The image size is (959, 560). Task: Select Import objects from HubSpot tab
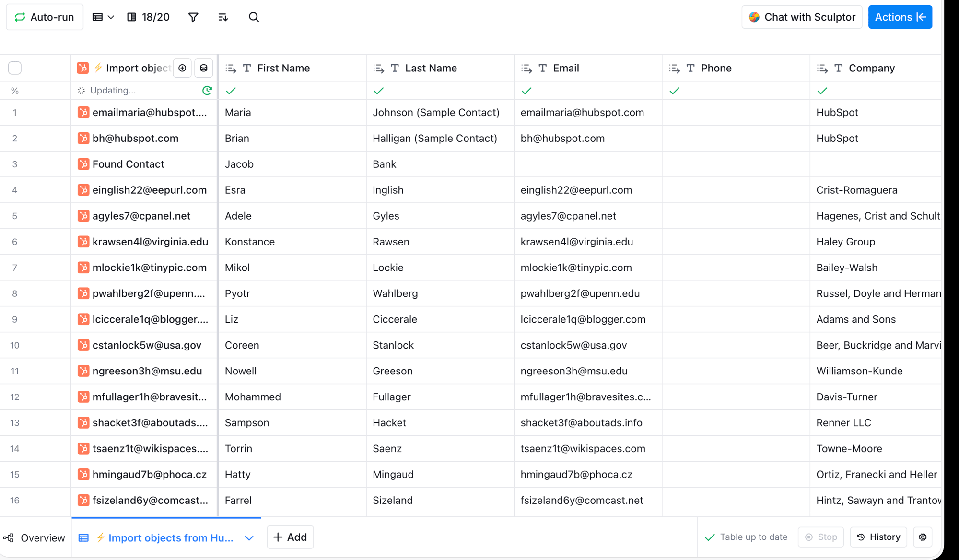tap(170, 538)
